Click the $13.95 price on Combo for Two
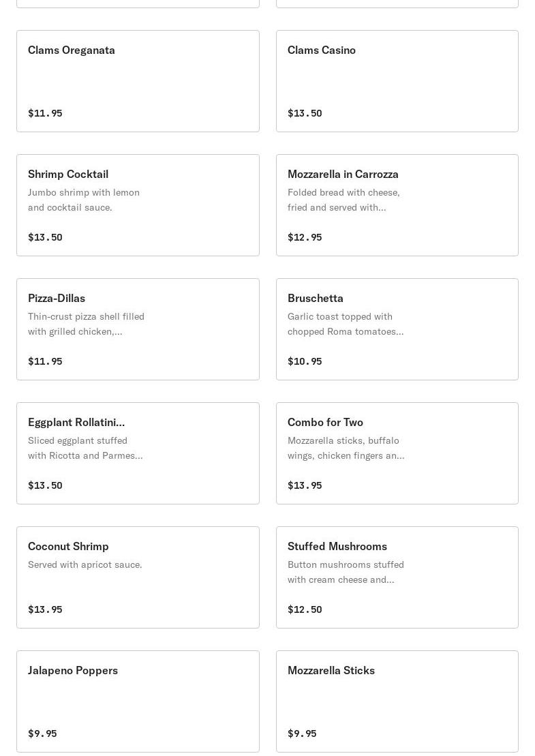 click(x=305, y=485)
